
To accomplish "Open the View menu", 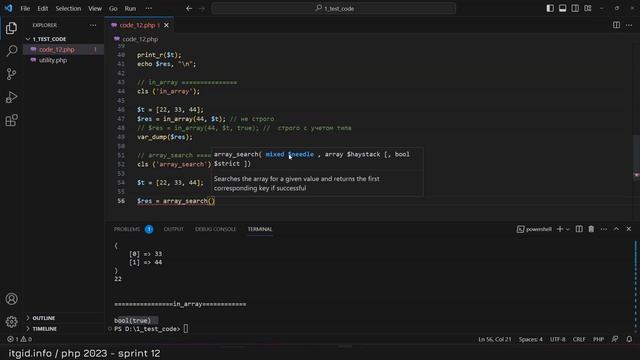I will pyautogui.click(x=95, y=8).
